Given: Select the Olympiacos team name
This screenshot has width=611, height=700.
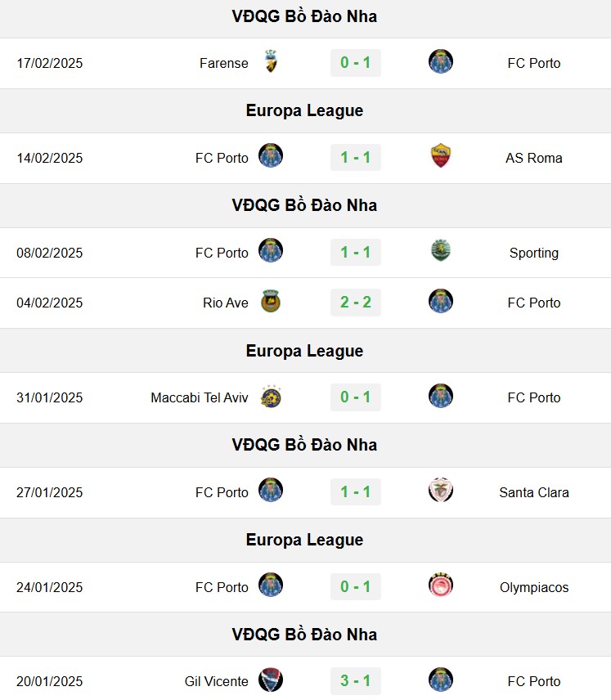Looking at the screenshot, I should 534,587.
